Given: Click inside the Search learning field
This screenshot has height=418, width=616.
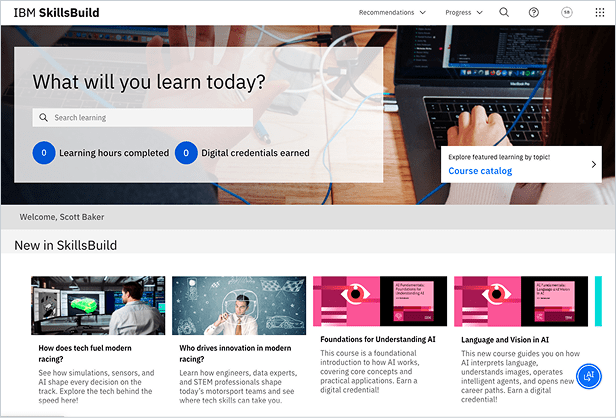Looking at the screenshot, I should point(142,117).
